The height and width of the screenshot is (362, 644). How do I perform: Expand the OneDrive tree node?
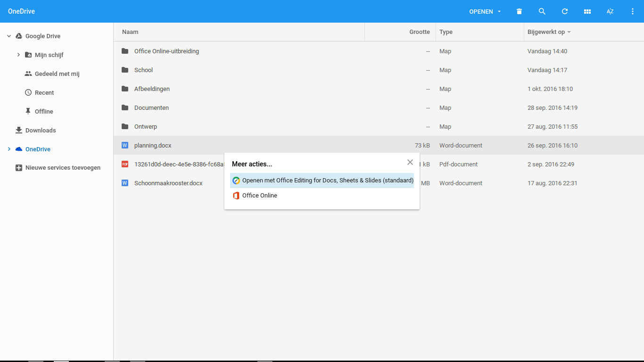9,149
